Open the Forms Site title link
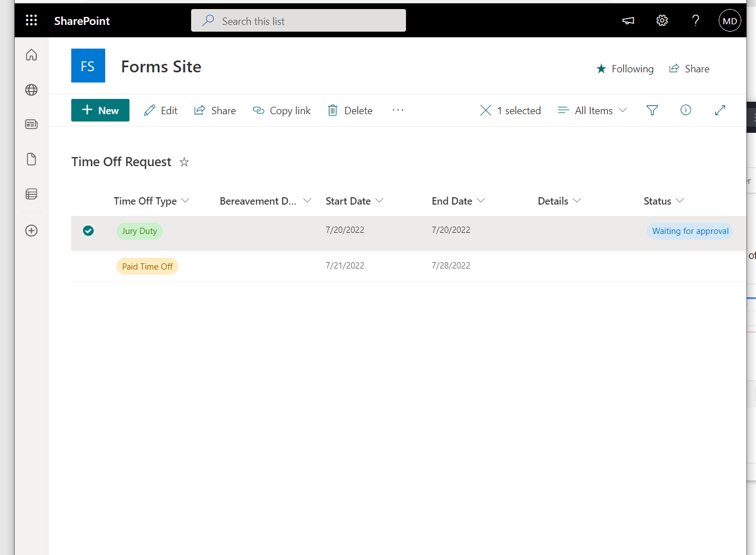The width and height of the screenshot is (756, 555). click(161, 67)
